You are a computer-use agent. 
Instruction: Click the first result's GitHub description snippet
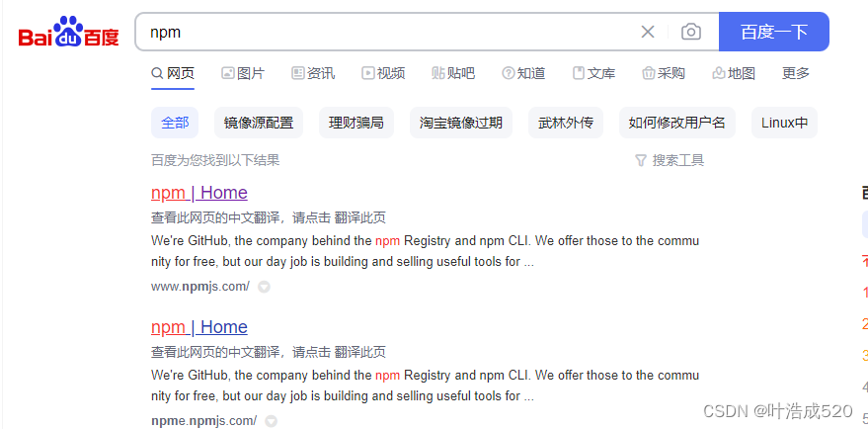(426, 251)
